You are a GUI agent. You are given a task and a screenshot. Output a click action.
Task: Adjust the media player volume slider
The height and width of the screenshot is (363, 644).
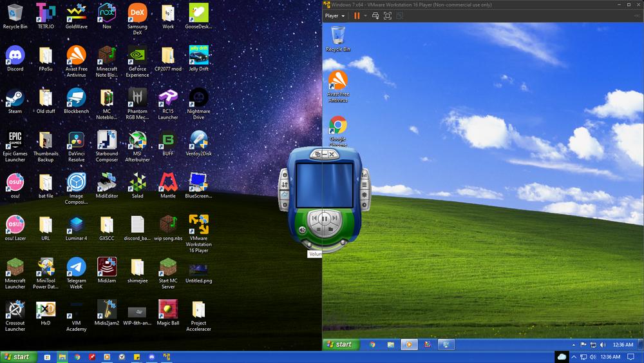pos(325,247)
